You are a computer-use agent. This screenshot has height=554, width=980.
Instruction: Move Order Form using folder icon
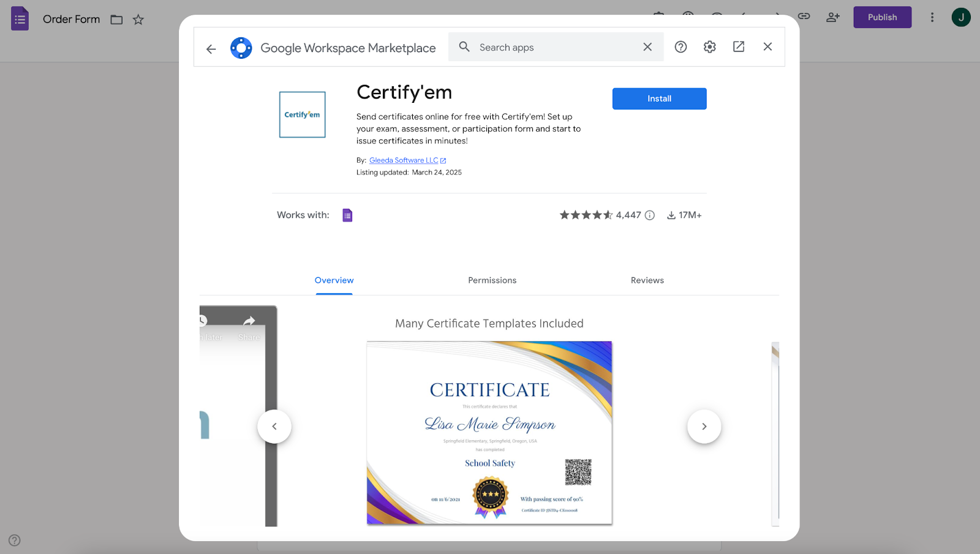(116, 20)
